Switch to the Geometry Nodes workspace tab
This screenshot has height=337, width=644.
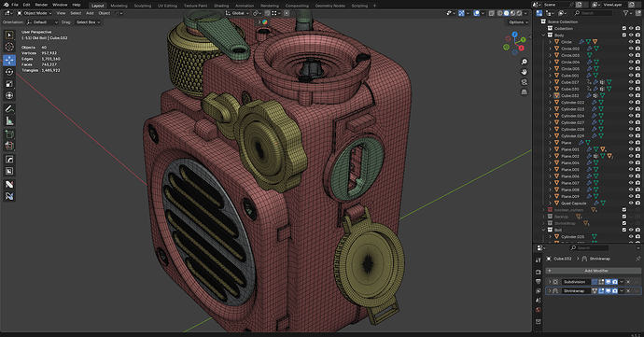click(329, 6)
